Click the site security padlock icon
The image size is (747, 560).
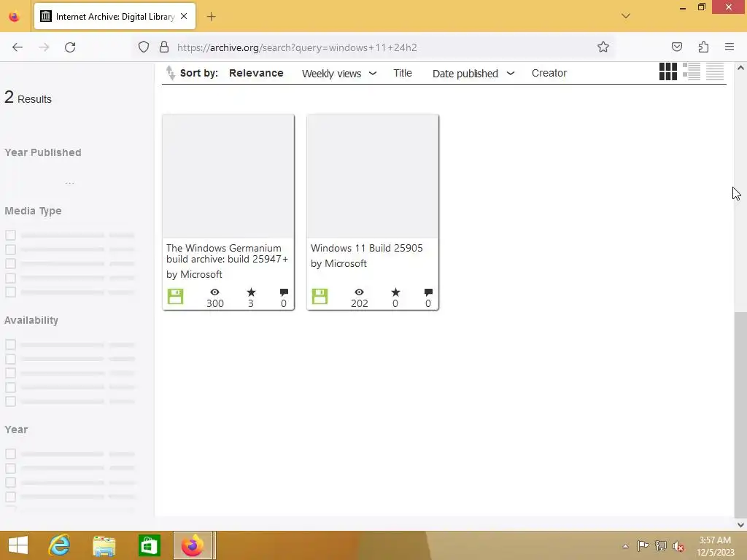[x=164, y=47]
